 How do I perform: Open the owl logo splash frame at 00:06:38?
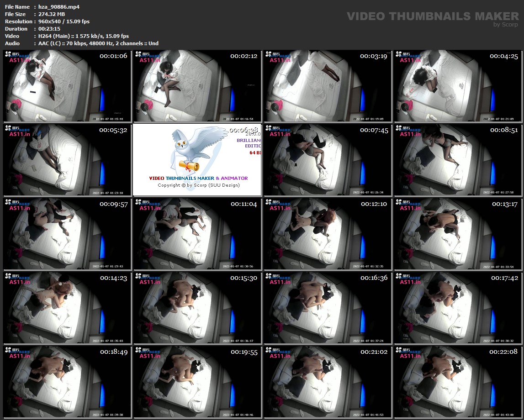click(x=197, y=160)
